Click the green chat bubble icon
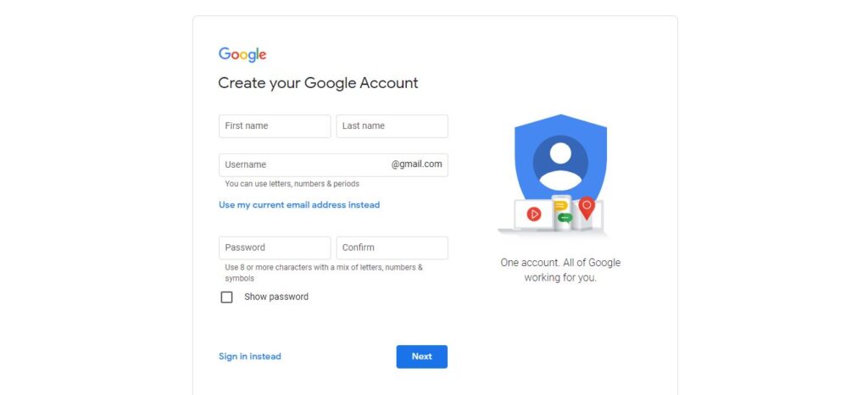The height and width of the screenshot is (395, 868). pyautogui.click(x=564, y=218)
